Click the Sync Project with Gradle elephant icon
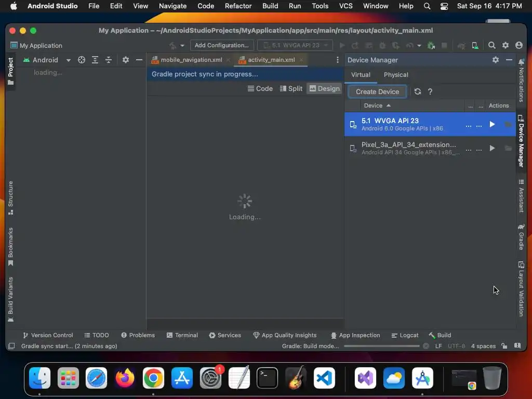This screenshot has width=532, height=399. pyautogui.click(x=461, y=45)
